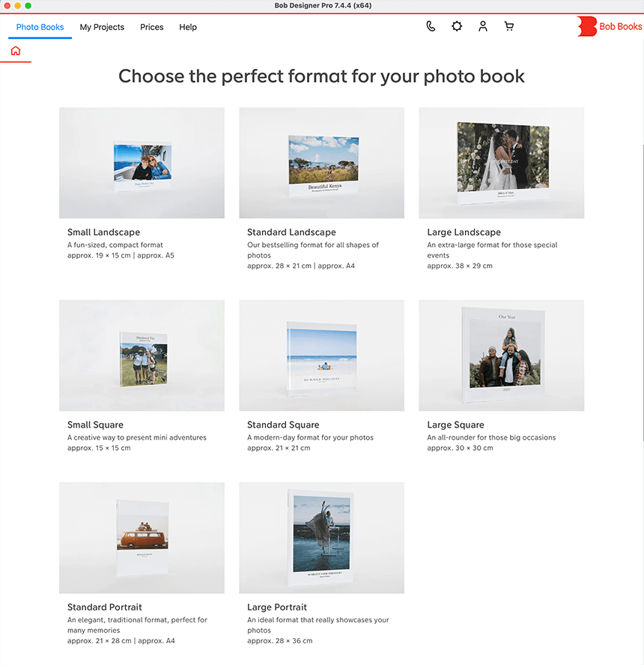Go to the Prices menu item
Screen dimensions: 644x665
click(x=152, y=27)
